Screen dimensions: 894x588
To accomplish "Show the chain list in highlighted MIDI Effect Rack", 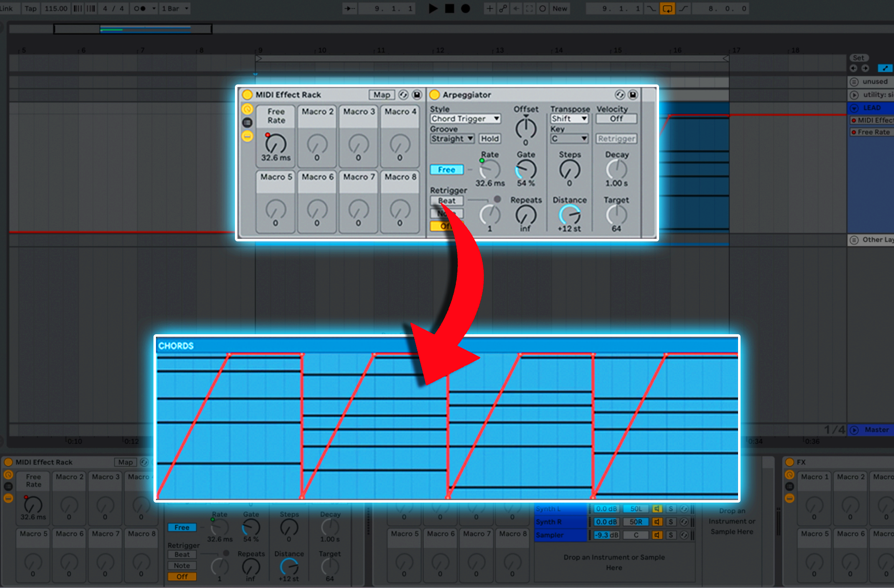I will [x=247, y=123].
